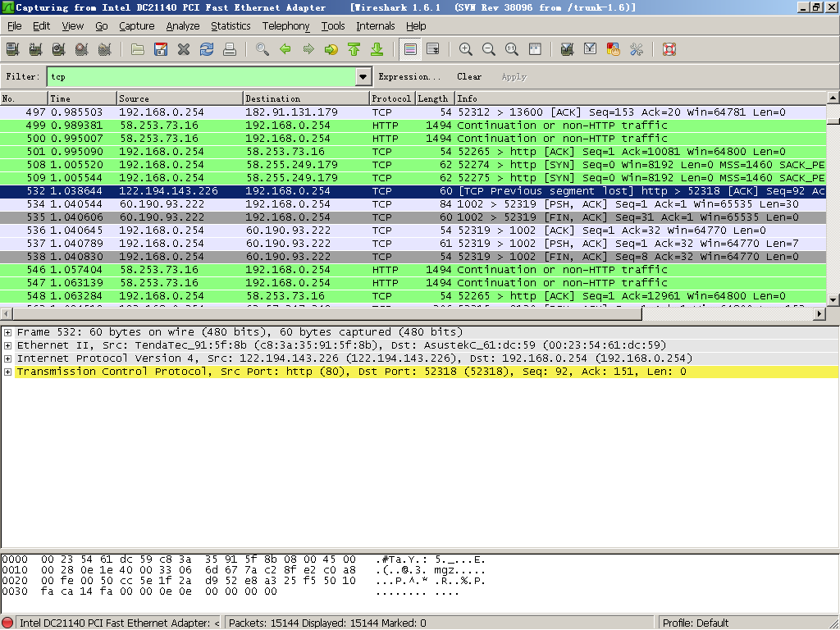This screenshot has width=840, height=630.
Task: Open a capture file via folder icon
Action: coord(138,50)
